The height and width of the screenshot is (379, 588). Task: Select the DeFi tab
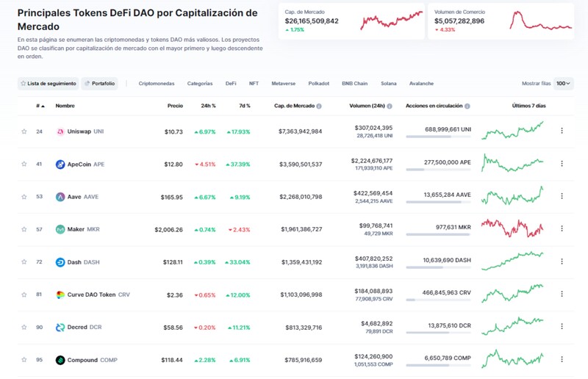point(231,83)
